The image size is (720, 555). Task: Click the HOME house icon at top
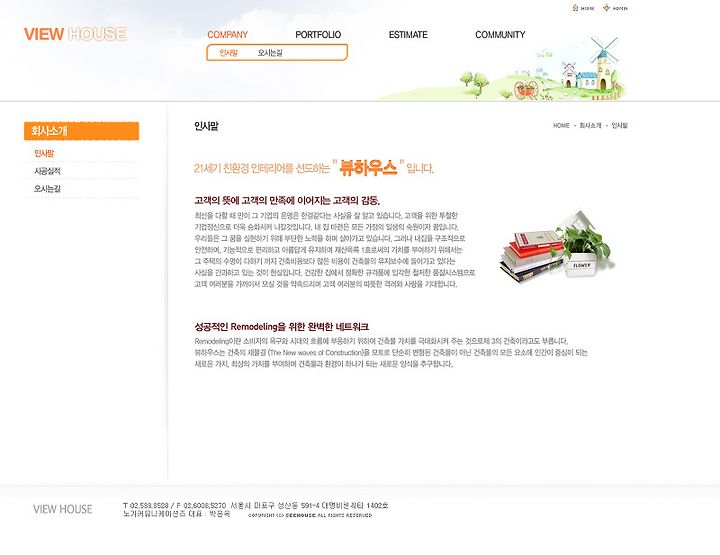coord(575,8)
